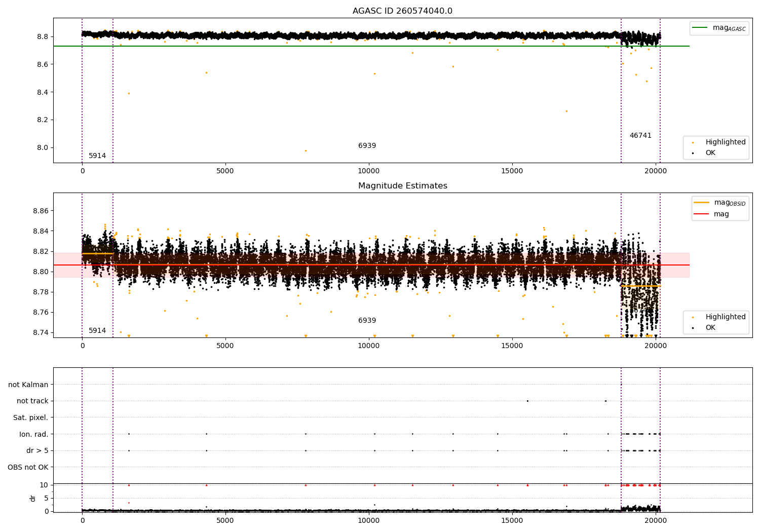Click the 'Sat. pixel.' row label

pos(30,418)
